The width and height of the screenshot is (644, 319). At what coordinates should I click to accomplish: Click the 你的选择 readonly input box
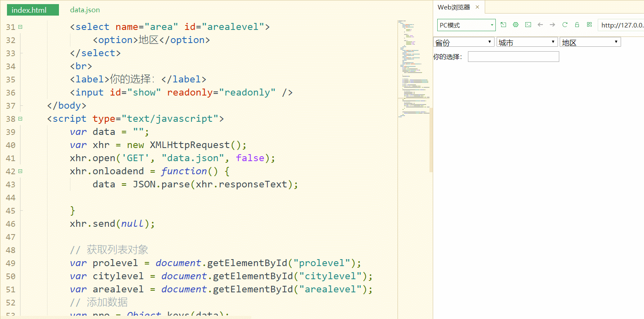(513, 57)
